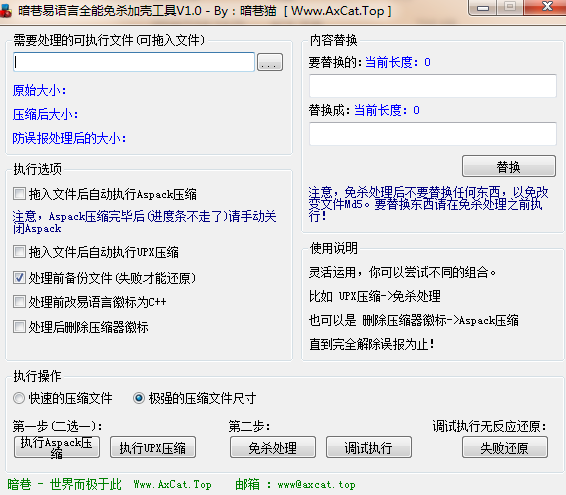Viewport: 566px width, 495px height.
Task: Focus the 要替换的 text field
Action: click(x=433, y=86)
